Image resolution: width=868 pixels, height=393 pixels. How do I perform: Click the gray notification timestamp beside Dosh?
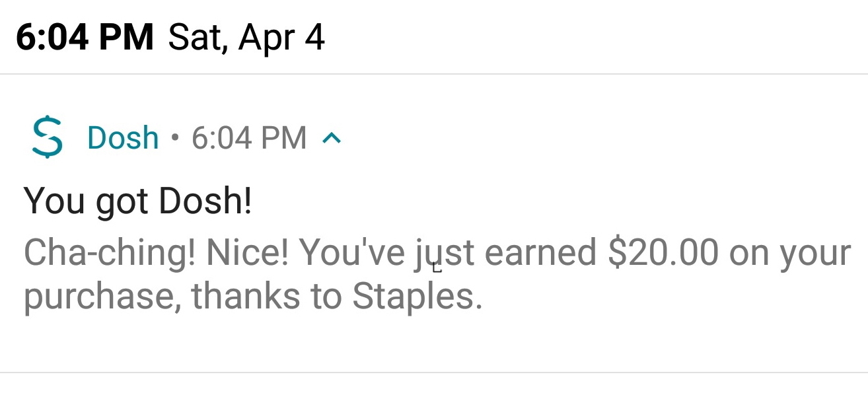tap(249, 138)
